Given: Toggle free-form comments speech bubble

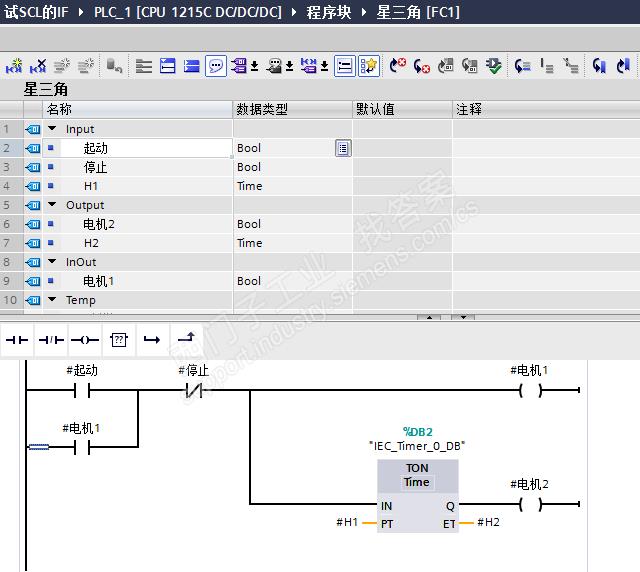Looking at the screenshot, I should click(x=216, y=65).
